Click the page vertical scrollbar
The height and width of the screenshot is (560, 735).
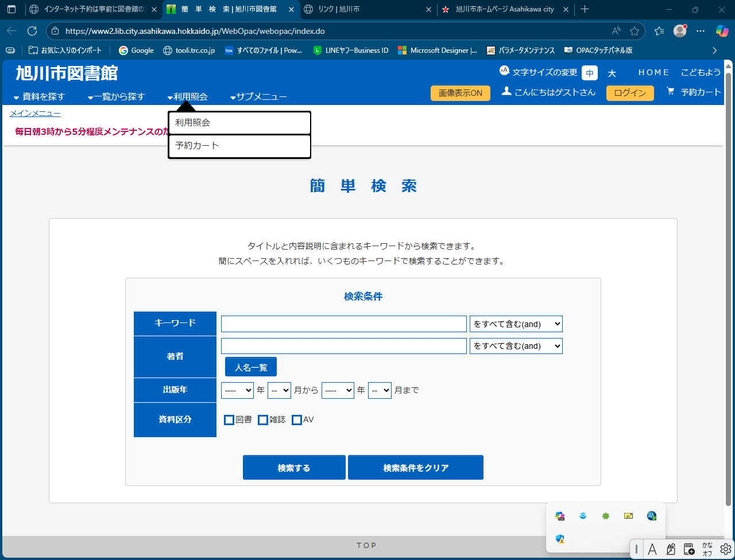coord(728,287)
